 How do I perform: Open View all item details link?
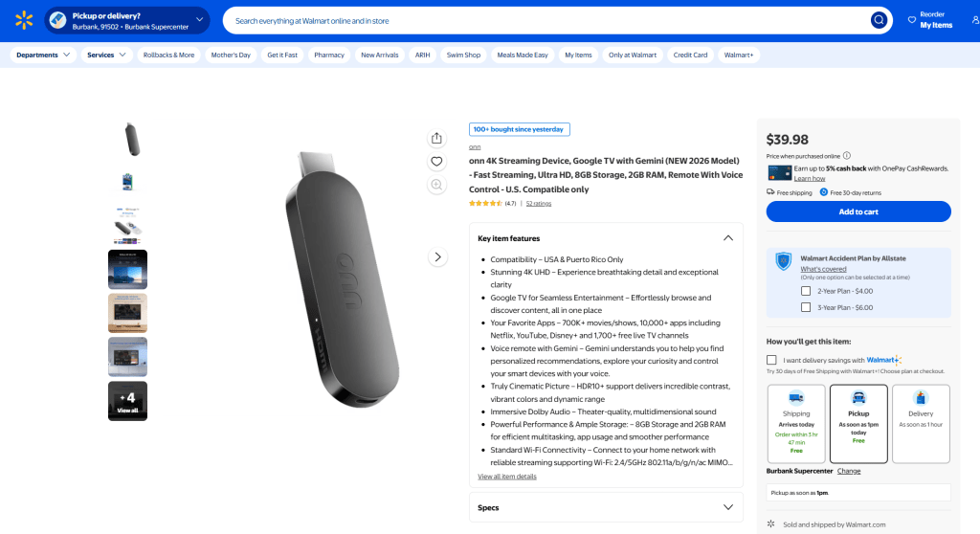point(507,477)
